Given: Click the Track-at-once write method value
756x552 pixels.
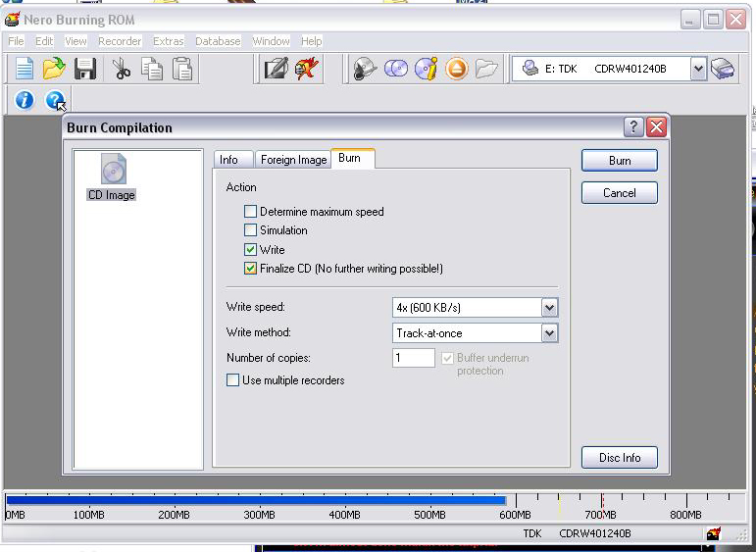Looking at the screenshot, I should (x=429, y=333).
